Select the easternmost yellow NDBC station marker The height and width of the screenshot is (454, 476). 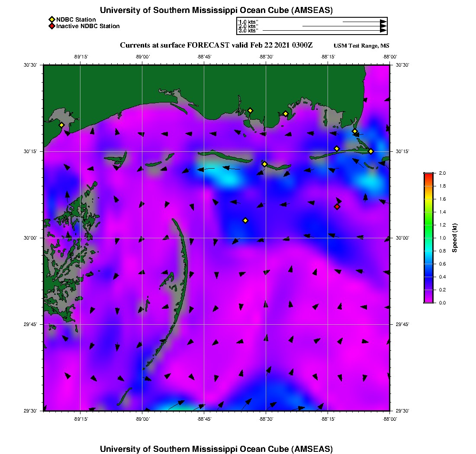(x=371, y=151)
